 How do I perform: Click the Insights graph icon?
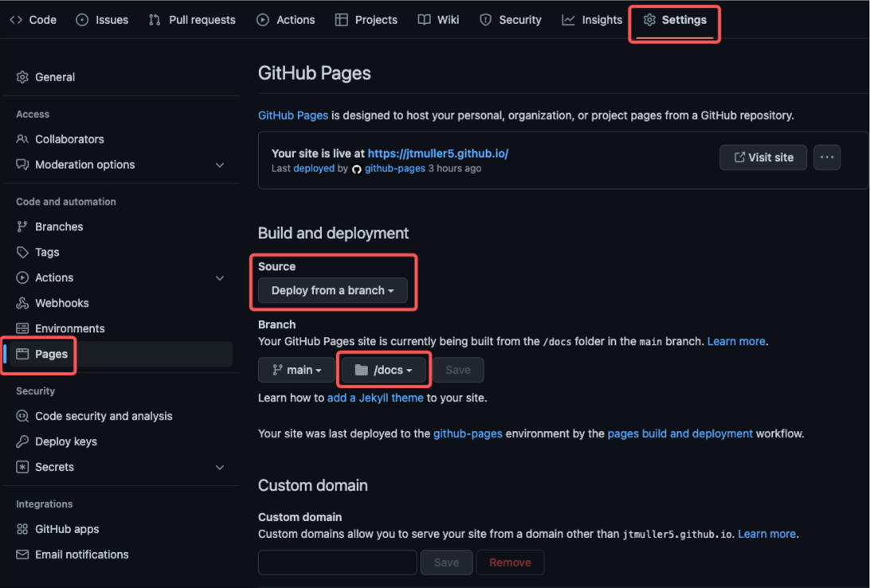tap(568, 20)
